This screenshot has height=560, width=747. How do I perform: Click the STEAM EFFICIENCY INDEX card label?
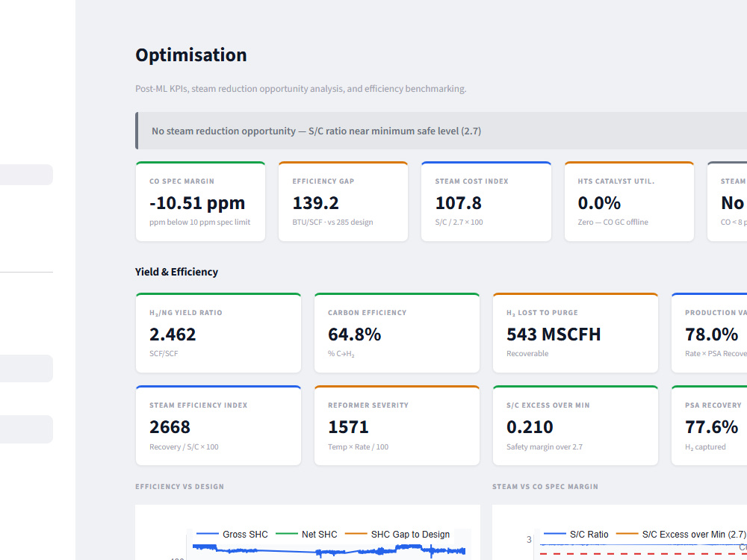pos(199,405)
